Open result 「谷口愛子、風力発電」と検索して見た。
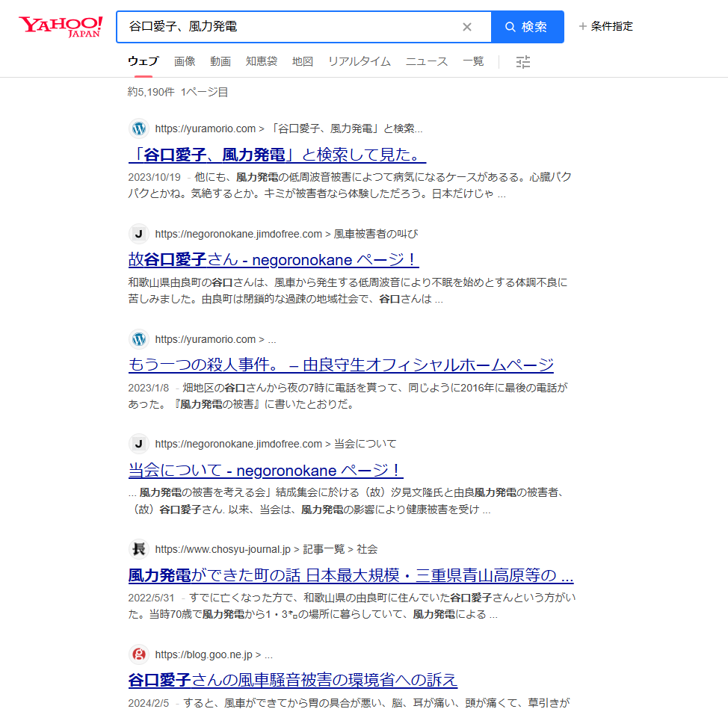 coord(277,155)
